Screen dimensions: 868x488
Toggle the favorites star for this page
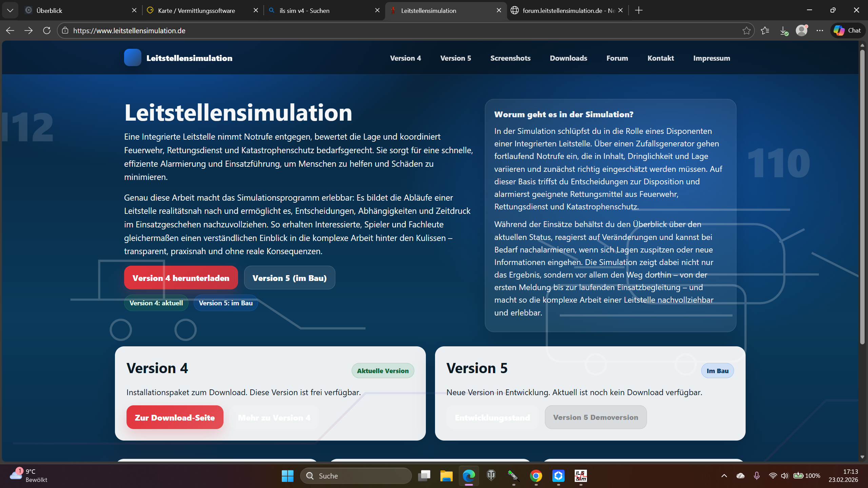coord(746,30)
